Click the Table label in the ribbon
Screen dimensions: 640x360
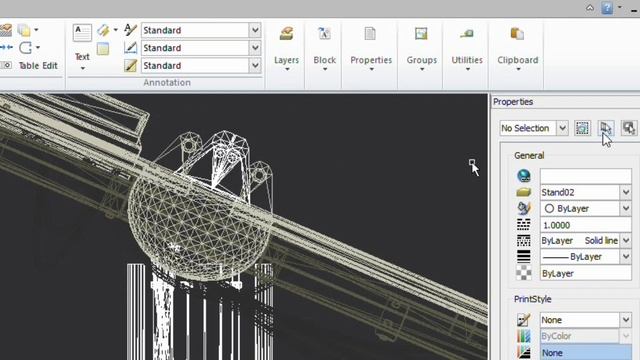29,65
